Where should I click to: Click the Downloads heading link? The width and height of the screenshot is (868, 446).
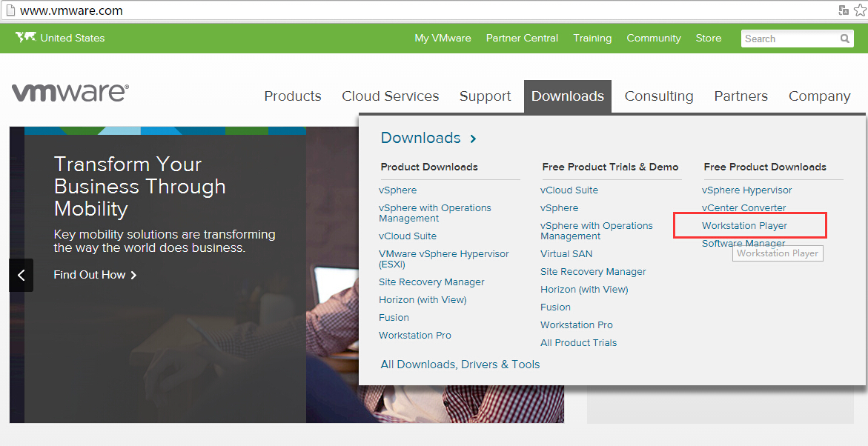click(x=421, y=138)
